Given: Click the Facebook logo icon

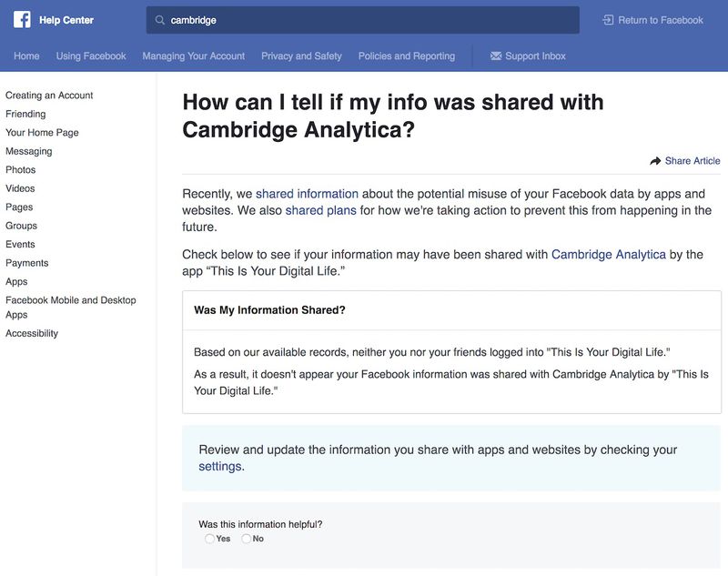Looking at the screenshot, I should (25, 19).
